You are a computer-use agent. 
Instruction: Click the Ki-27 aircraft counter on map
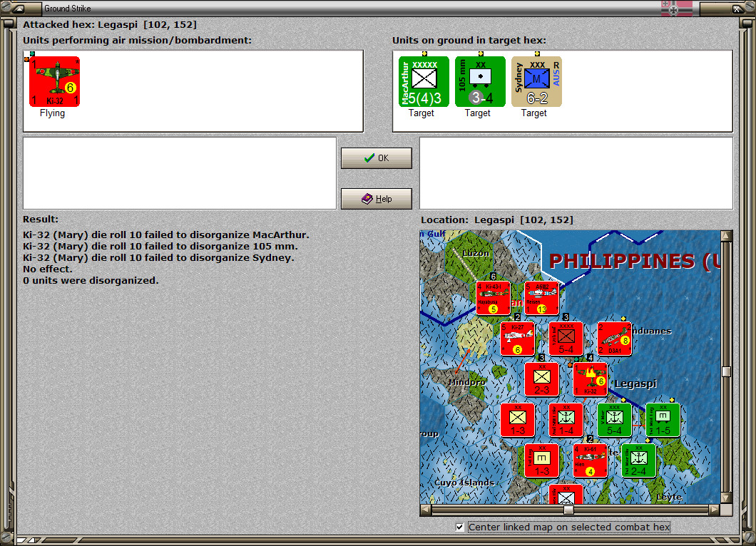click(517, 339)
